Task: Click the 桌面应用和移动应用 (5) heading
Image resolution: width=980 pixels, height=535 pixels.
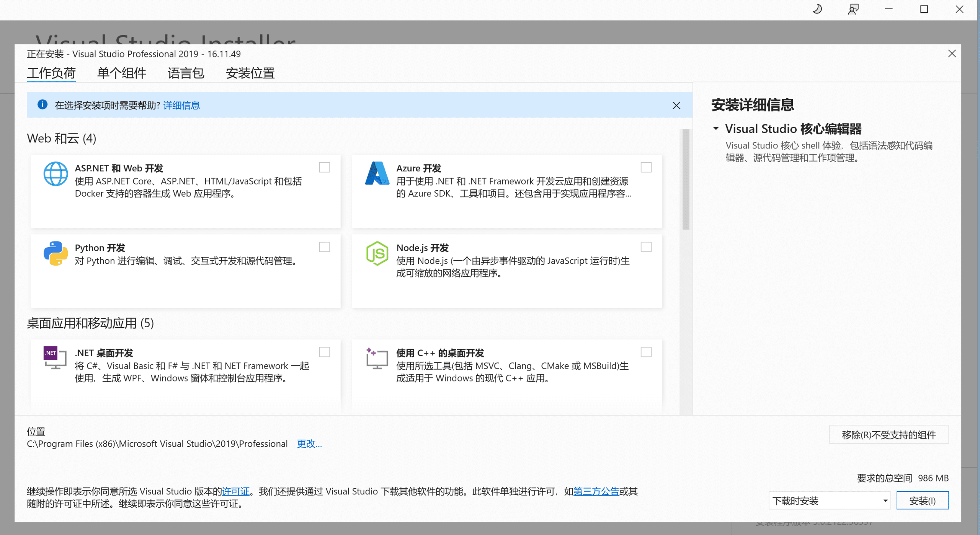Action: 90,323
